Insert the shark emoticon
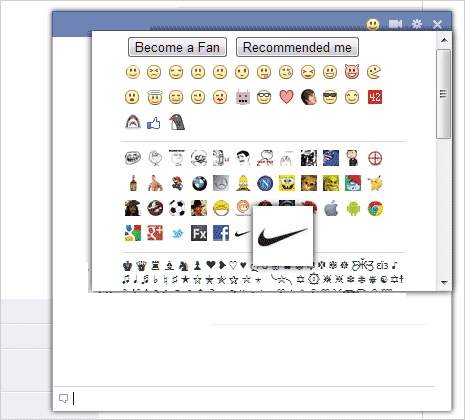Viewport: 465px width, 420px height. (133, 122)
